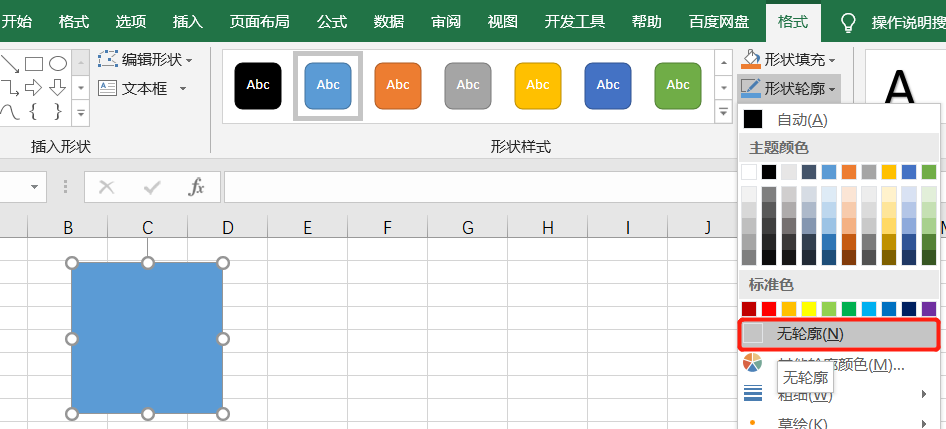Apply the orange Abc shape style preset
Image resolution: width=946 pixels, height=429 pixels.
click(398, 85)
